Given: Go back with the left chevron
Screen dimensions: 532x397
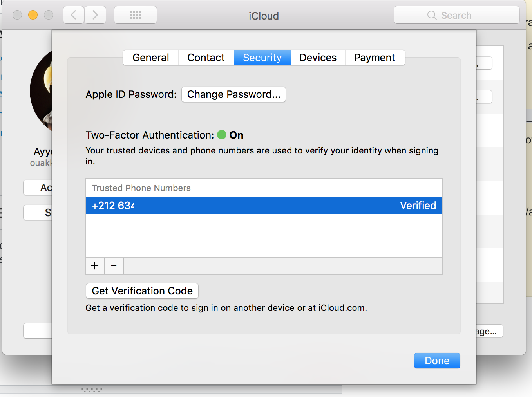Looking at the screenshot, I should point(74,15).
